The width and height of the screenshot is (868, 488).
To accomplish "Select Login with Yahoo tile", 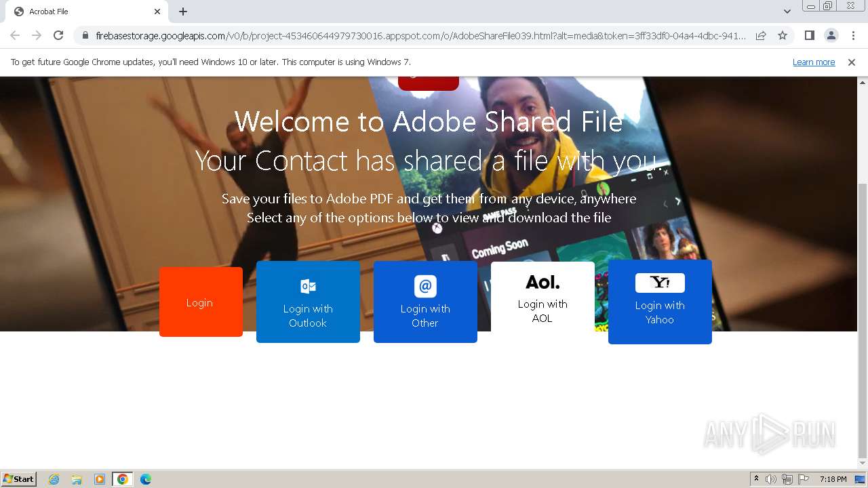I will [660, 302].
